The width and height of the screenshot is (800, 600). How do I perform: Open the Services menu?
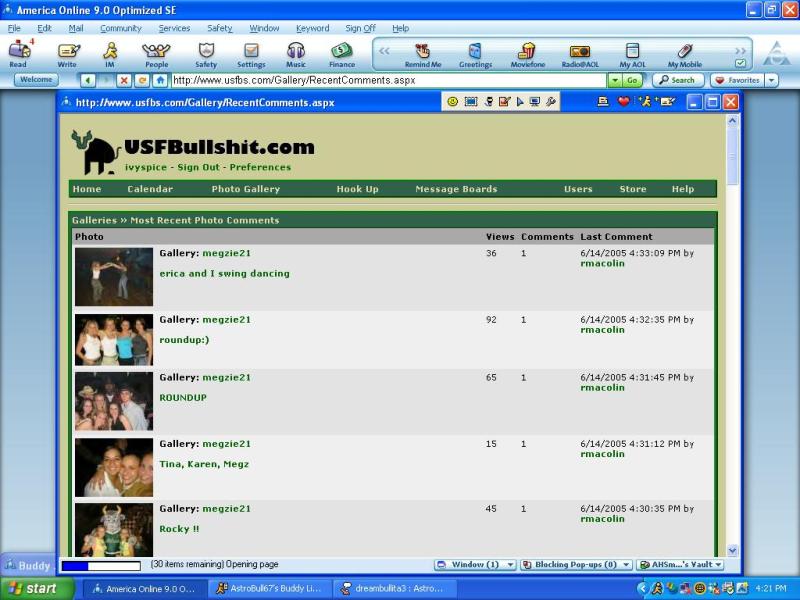pos(174,28)
